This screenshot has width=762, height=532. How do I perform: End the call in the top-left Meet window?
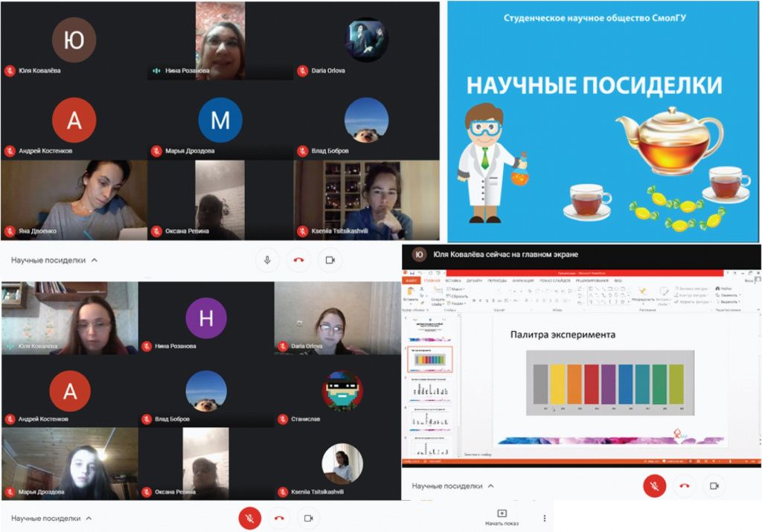(x=298, y=260)
